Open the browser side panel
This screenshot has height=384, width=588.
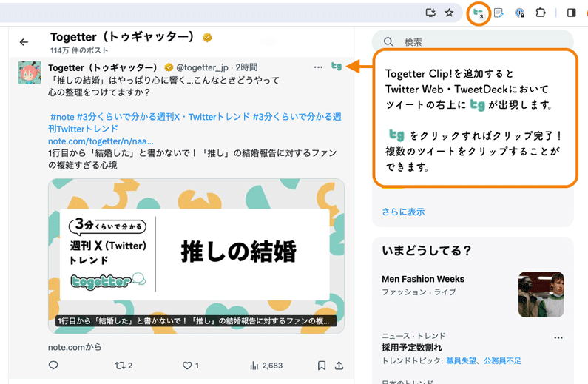click(x=571, y=13)
